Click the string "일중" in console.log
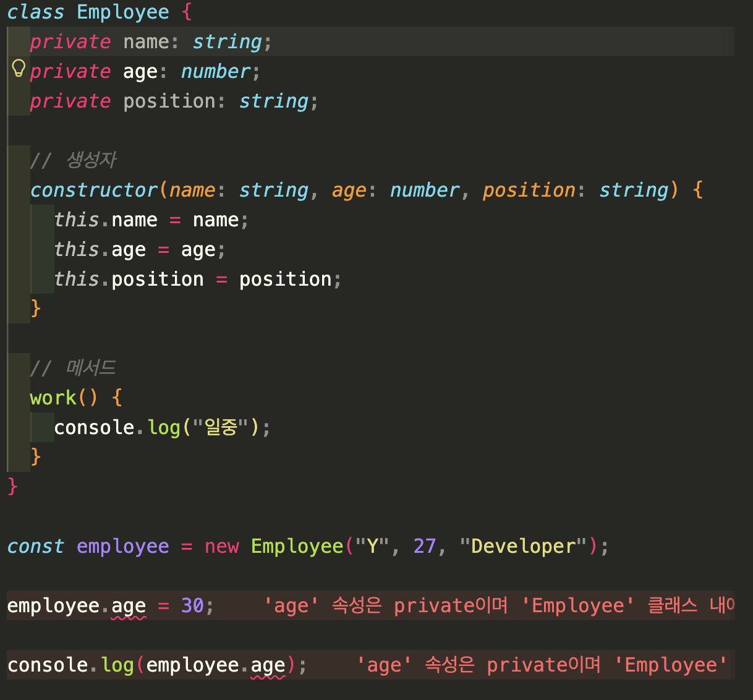Viewport: 753px width, 700px height. coord(221,428)
